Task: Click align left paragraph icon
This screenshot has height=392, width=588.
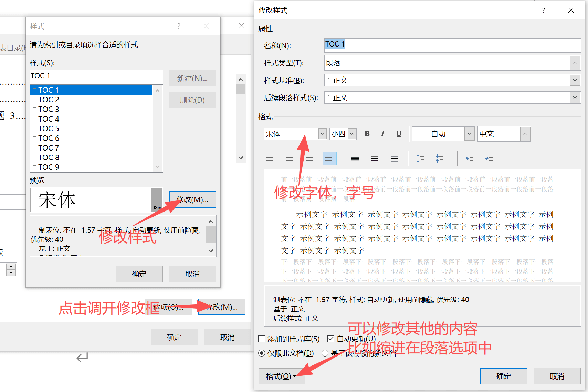Action: click(270, 158)
